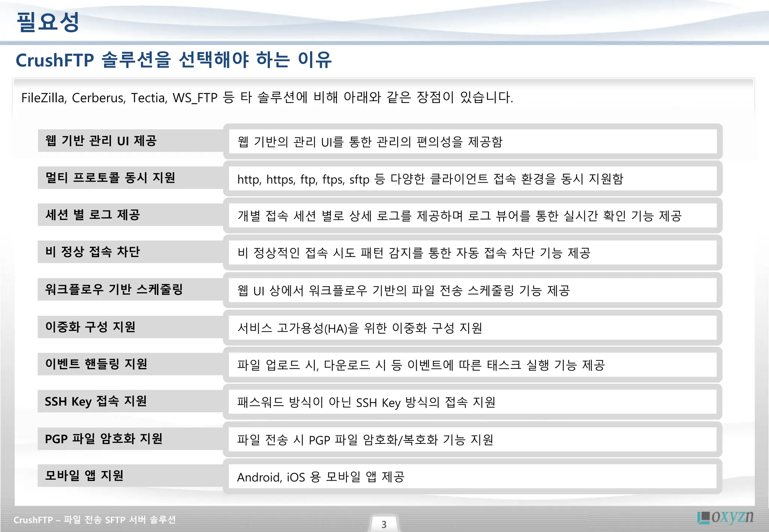The height and width of the screenshot is (532, 769).
Task: Select the '이중화 구성 지원' label
Action: tap(90, 327)
